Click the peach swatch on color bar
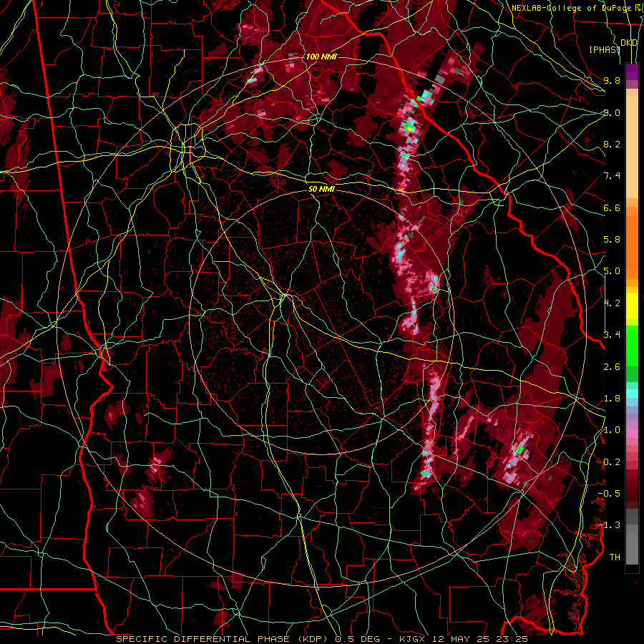The width and height of the screenshot is (644, 644). (632, 148)
